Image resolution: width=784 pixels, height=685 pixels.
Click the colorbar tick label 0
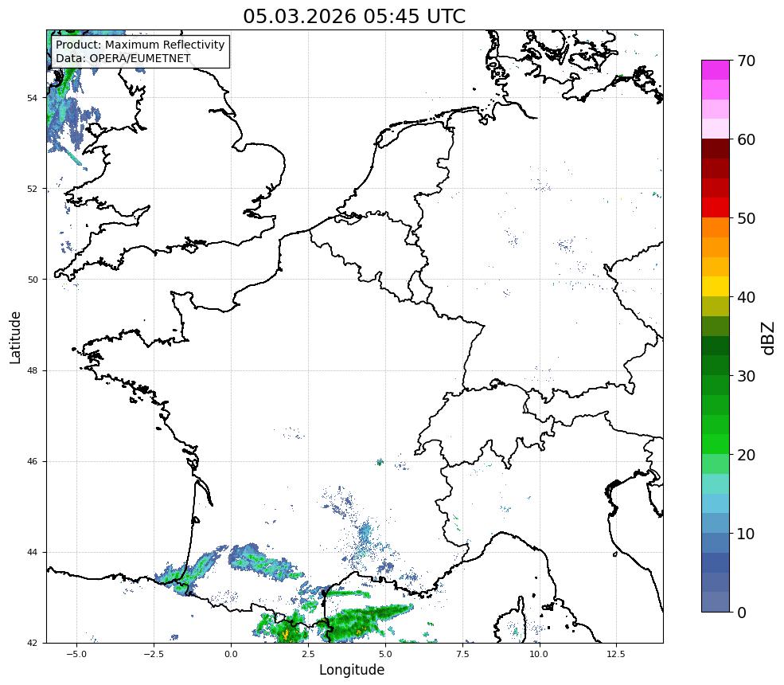click(x=742, y=613)
